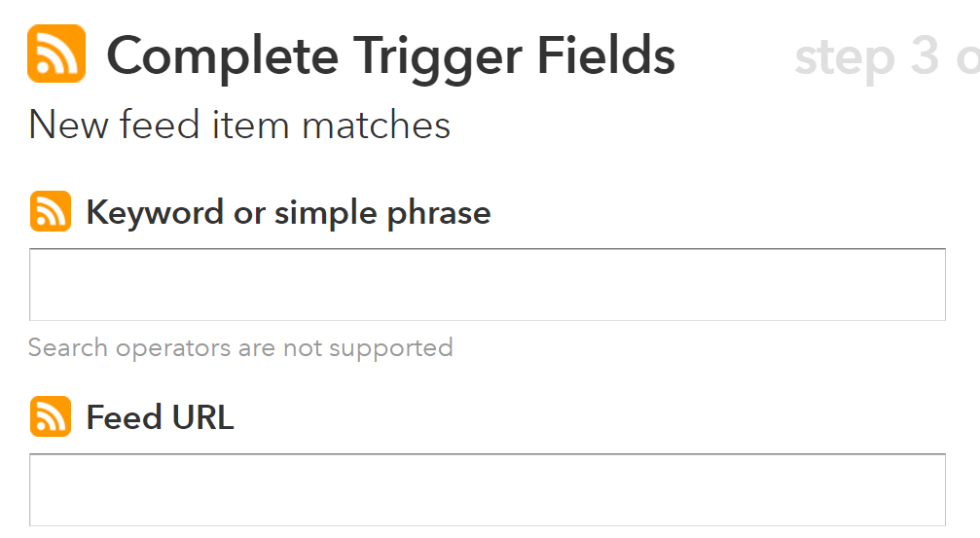Focus the Keyword or simple phrase text box

[x=488, y=285]
